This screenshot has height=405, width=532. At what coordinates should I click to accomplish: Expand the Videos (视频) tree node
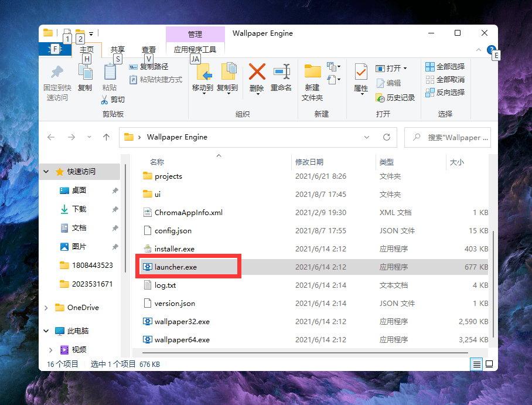50,350
